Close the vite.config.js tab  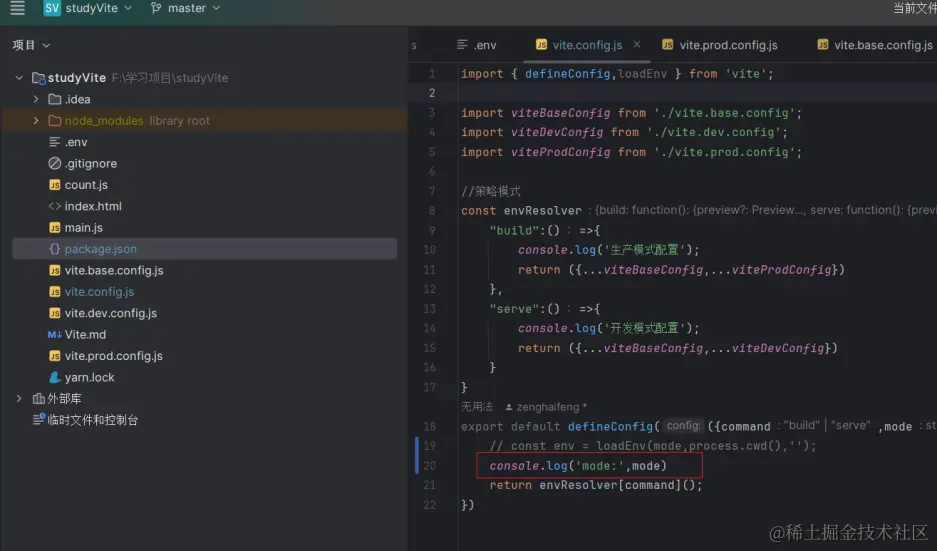[x=637, y=44]
